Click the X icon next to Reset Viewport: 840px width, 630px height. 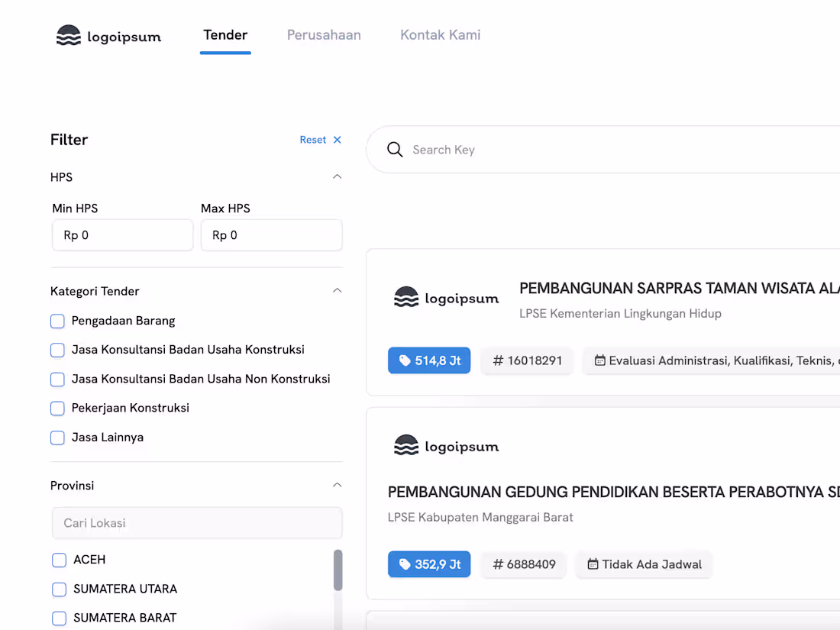337,140
